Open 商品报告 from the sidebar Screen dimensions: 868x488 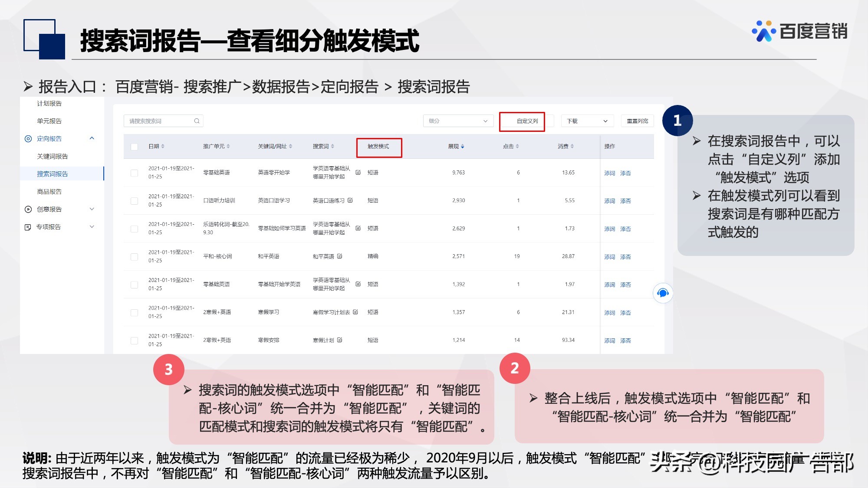point(50,191)
